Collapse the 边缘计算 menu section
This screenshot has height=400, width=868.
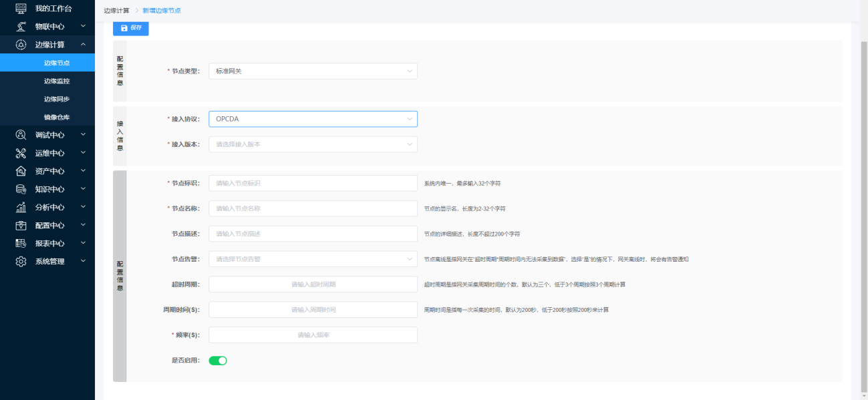[83, 45]
